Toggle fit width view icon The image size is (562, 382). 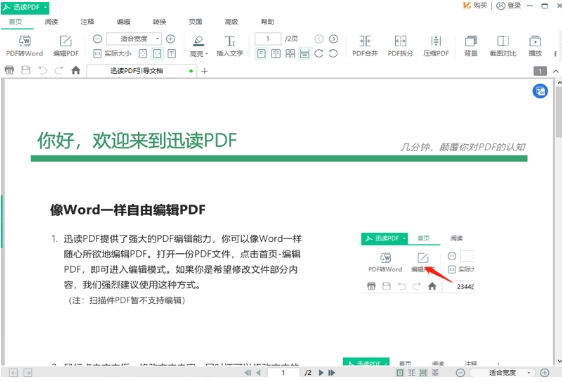[157, 54]
